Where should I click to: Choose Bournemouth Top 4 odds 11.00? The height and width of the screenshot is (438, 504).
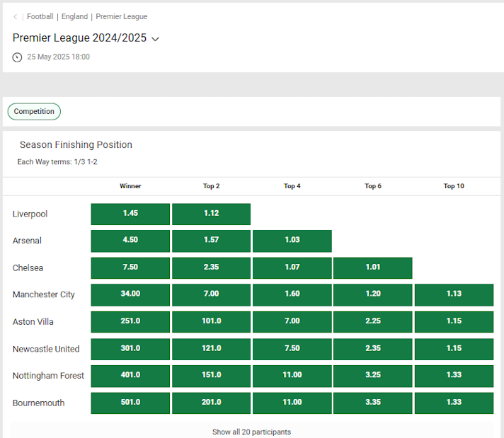tap(292, 403)
